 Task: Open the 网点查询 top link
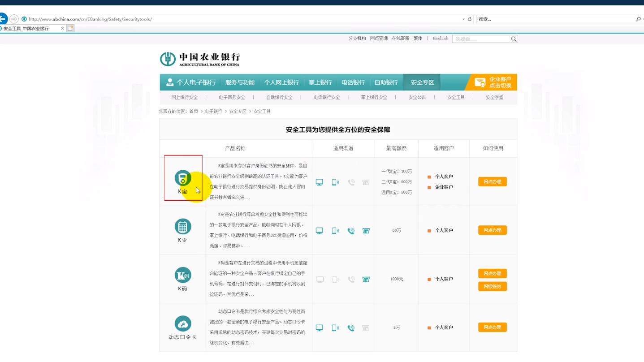[x=379, y=39]
